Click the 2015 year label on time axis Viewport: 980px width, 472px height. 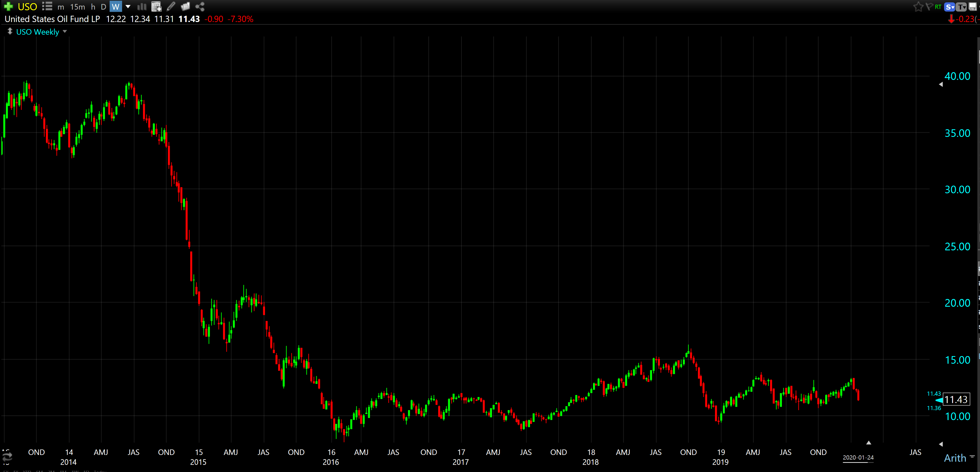point(198,462)
